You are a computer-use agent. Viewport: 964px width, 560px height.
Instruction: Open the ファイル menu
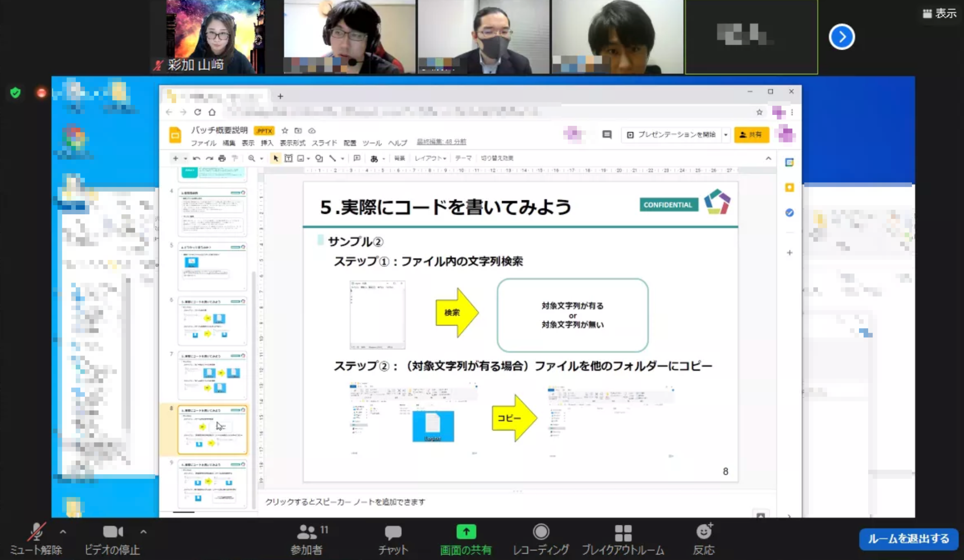click(203, 143)
